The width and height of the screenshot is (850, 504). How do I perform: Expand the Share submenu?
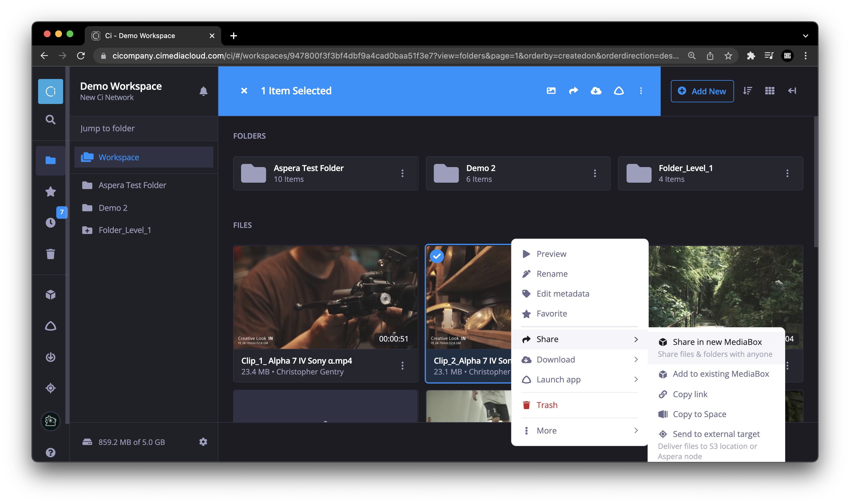point(580,339)
